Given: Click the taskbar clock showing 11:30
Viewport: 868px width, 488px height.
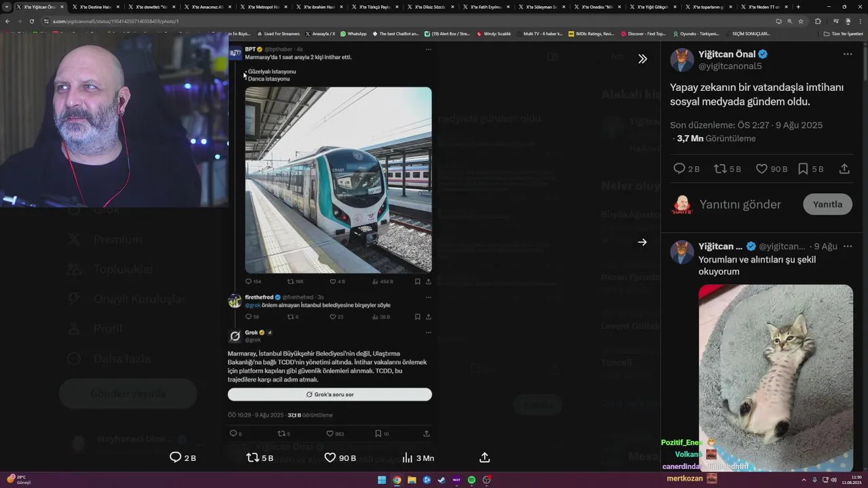Looking at the screenshot, I should pos(852,480).
